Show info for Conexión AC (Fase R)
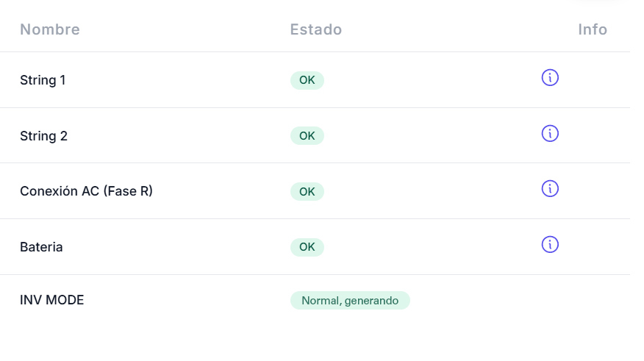The height and width of the screenshot is (361, 644). coord(550,189)
